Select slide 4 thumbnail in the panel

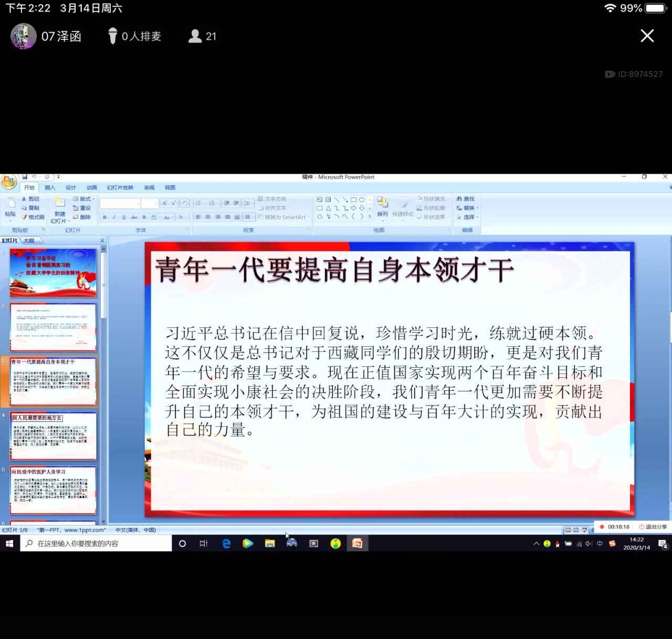(x=52, y=435)
